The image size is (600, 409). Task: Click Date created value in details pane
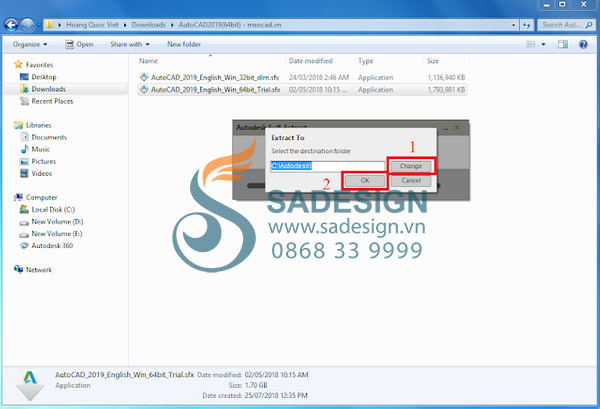[276, 396]
